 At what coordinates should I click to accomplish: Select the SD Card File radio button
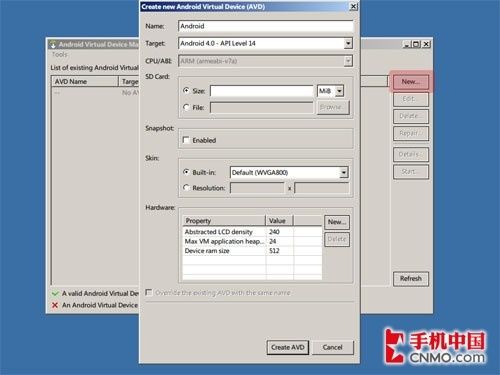[x=186, y=107]
